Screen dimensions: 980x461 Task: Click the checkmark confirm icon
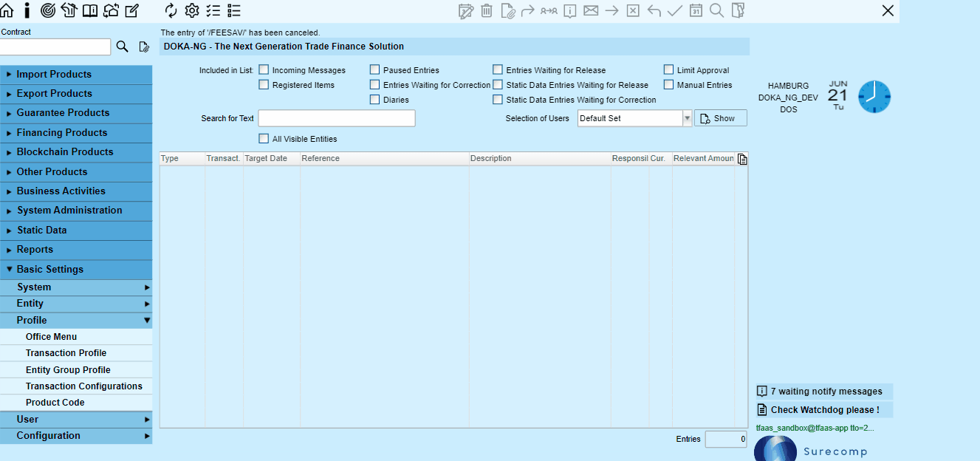coord(674,10)
